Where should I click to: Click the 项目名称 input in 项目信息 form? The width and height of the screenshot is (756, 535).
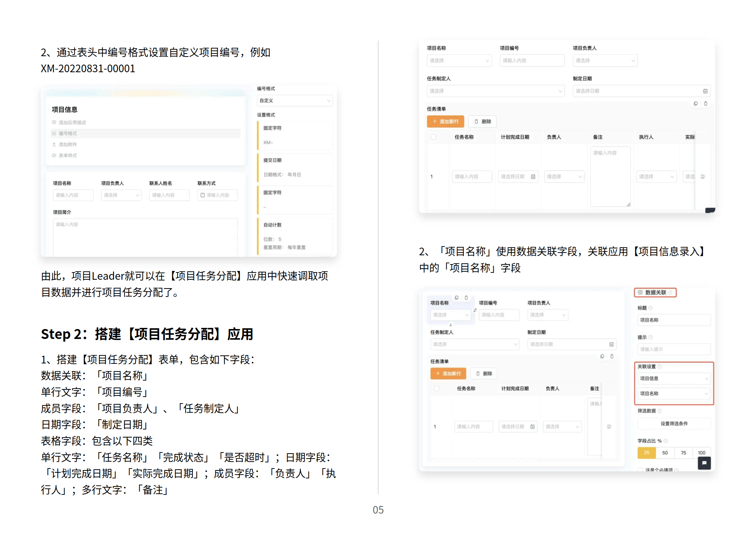pos(73,195)
